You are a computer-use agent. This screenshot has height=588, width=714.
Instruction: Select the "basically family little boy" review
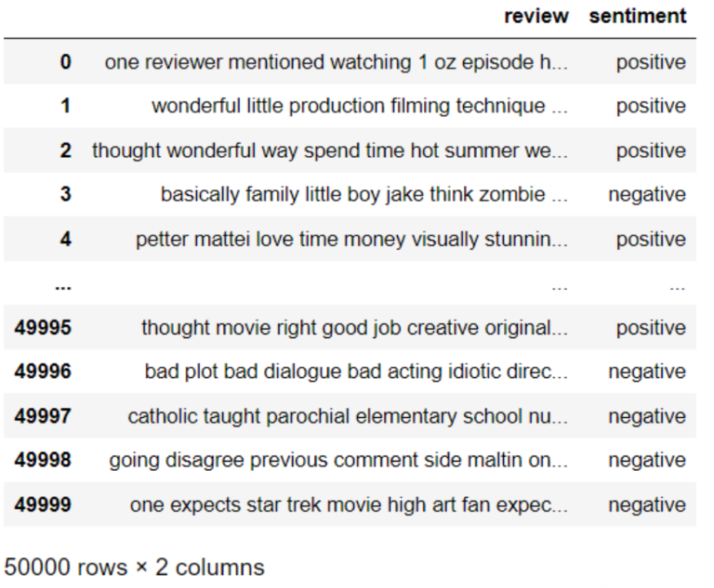(364, 195)
